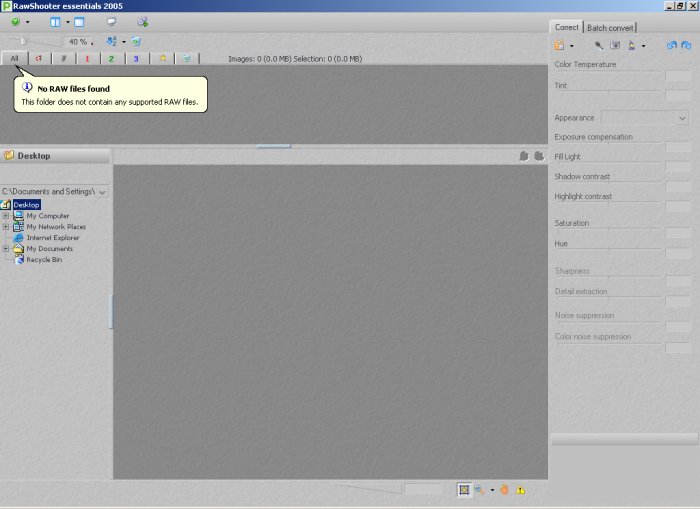Click the Tint slider track

coord(608,92)
